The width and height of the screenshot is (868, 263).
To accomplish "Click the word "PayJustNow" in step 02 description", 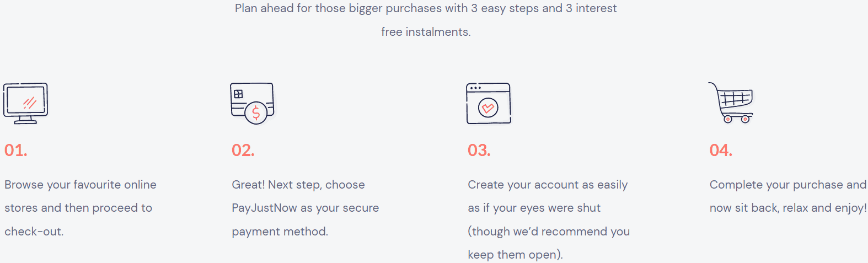I will (264, 208).
